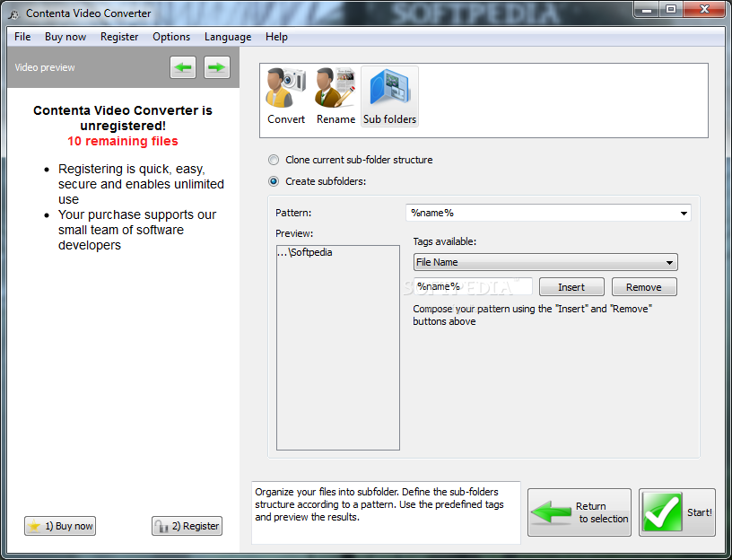The width and height of the screenshot is (732, 560).
Task: Close the Contenta Video Converter window
Action: click(x=705, y=9)
